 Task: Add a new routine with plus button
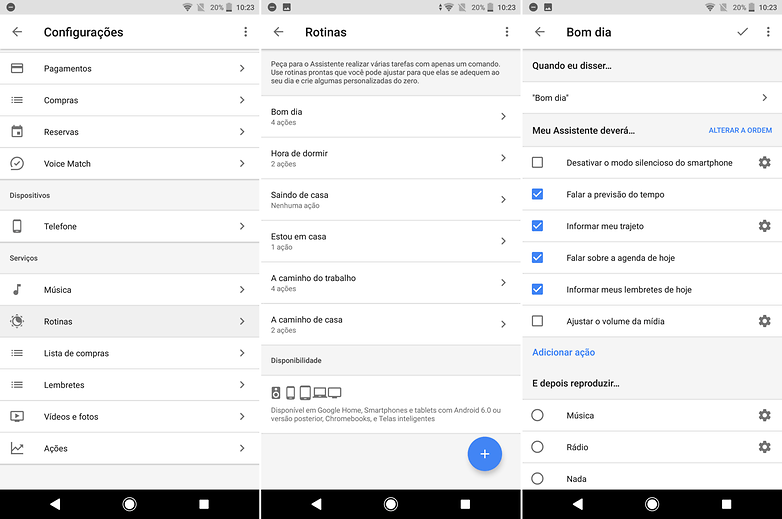pos(484,454)
